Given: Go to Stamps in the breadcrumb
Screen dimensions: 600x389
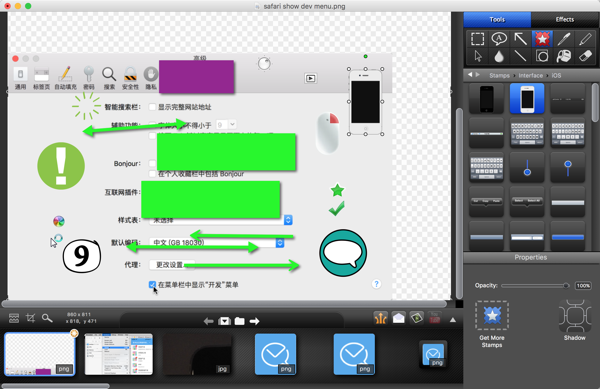Looking at the screenshot, I should click(x=499, y=75).
